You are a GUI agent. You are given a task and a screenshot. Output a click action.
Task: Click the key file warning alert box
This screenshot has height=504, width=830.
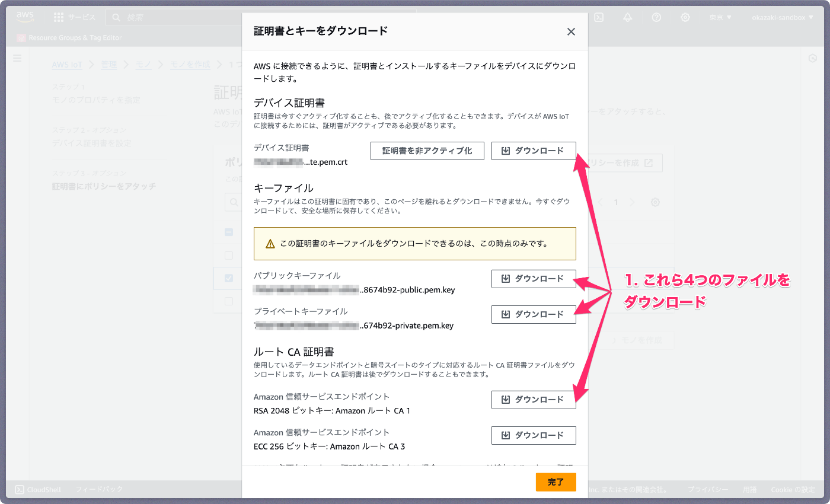tap(415, 244)
